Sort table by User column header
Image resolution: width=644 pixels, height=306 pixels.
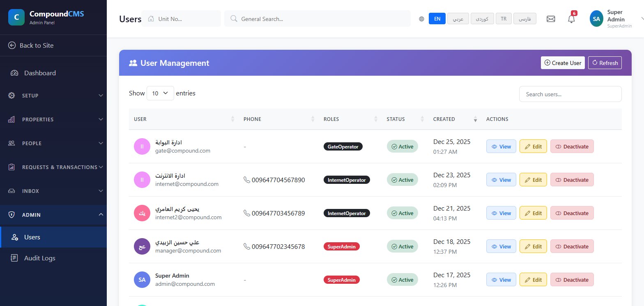click(184, 119)
